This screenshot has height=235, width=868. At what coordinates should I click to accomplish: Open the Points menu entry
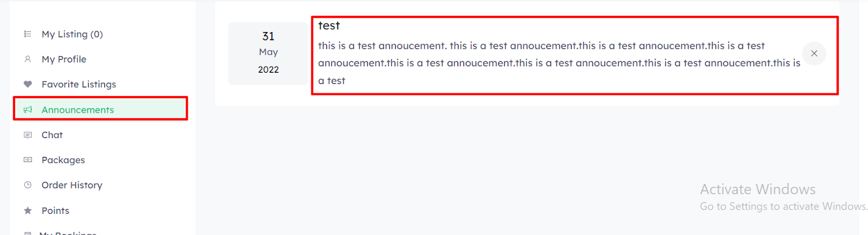(101, 210)
